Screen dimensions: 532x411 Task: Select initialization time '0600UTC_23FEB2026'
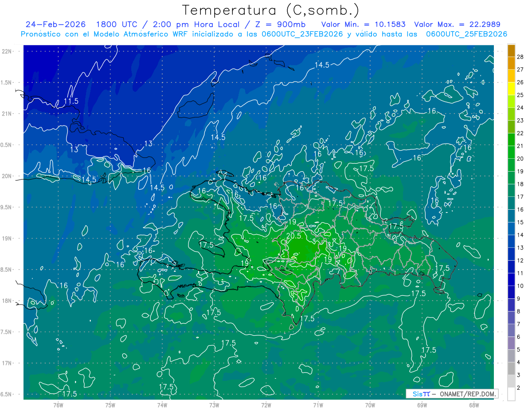click(x=301, y=34)
